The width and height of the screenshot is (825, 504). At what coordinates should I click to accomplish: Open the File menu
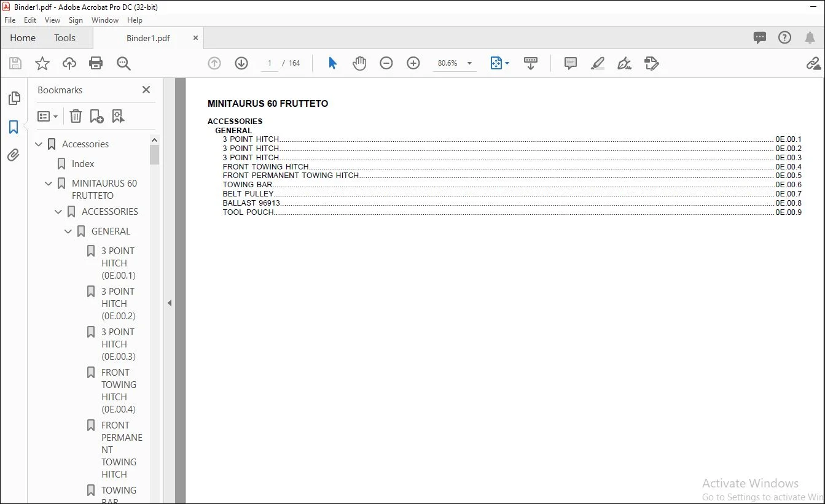[10, 20]
